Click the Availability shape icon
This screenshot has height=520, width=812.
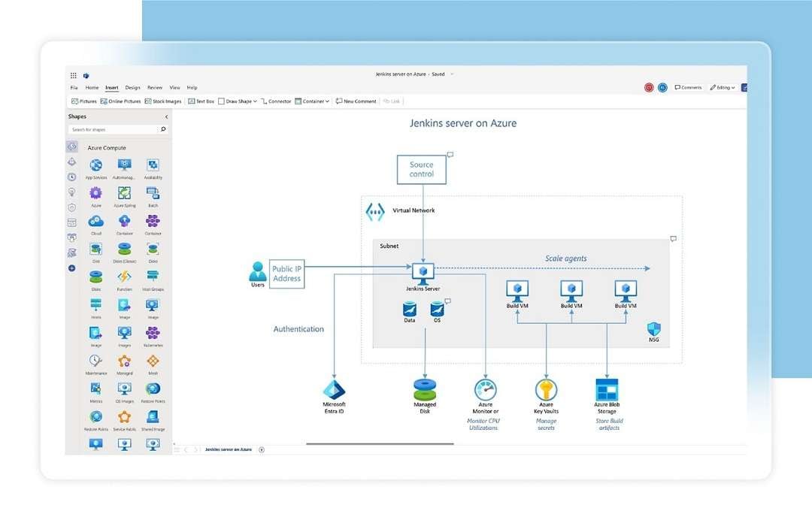(153, 164)
